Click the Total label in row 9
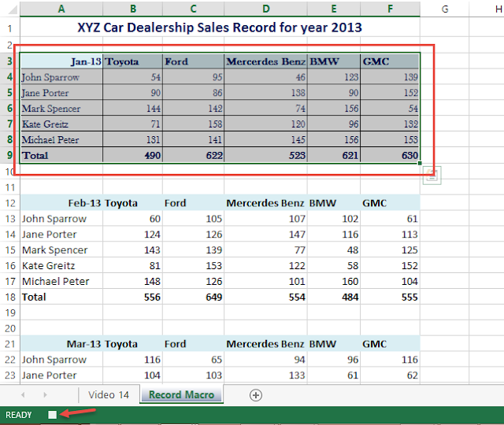The width and height of the screenshot is (504, 425). click(x=61, y=156)
